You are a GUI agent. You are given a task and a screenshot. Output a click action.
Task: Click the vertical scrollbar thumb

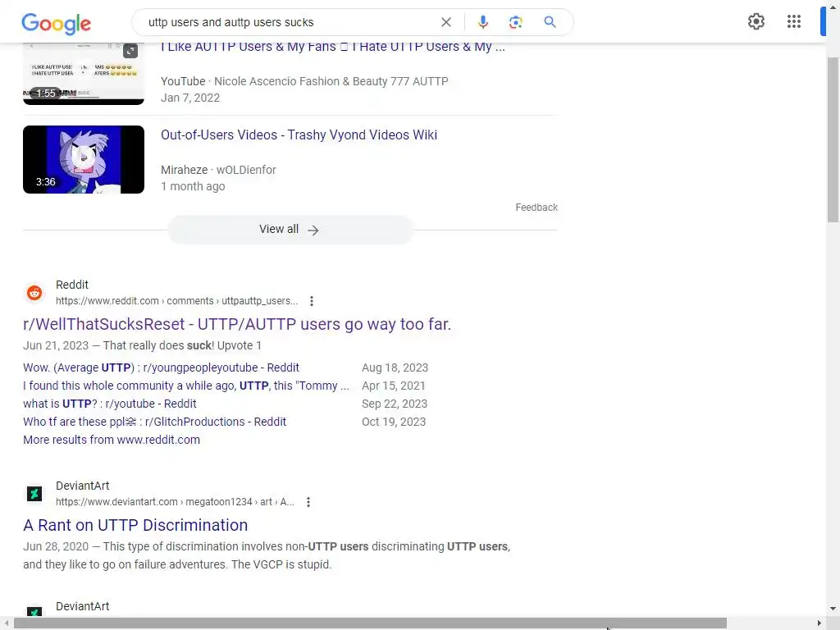[833, 139]
